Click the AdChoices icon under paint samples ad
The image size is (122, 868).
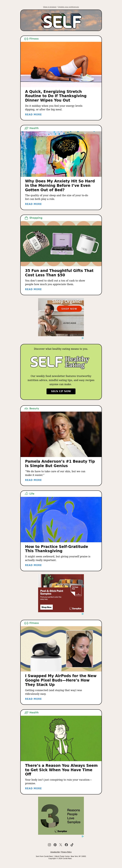(x=83, y=614)
